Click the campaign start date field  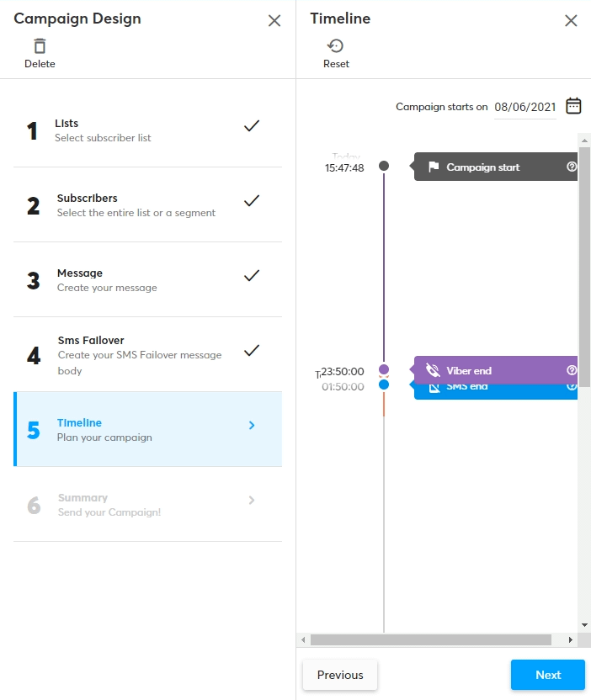[x=524, y=107]
